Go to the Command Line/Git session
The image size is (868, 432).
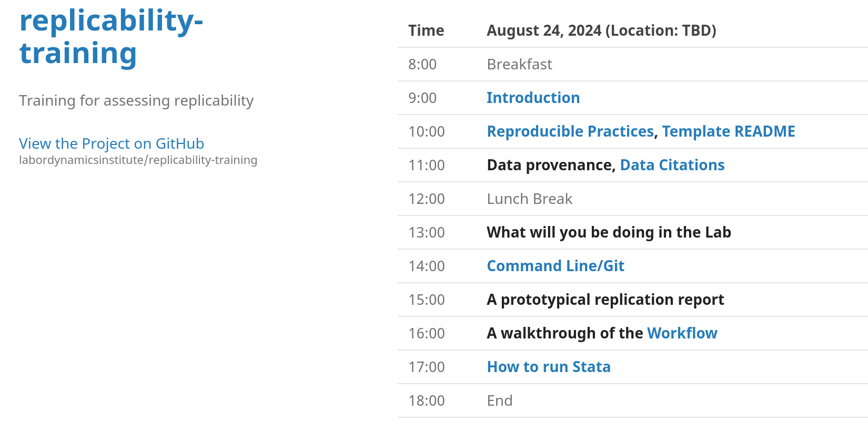tap(555, 266)
